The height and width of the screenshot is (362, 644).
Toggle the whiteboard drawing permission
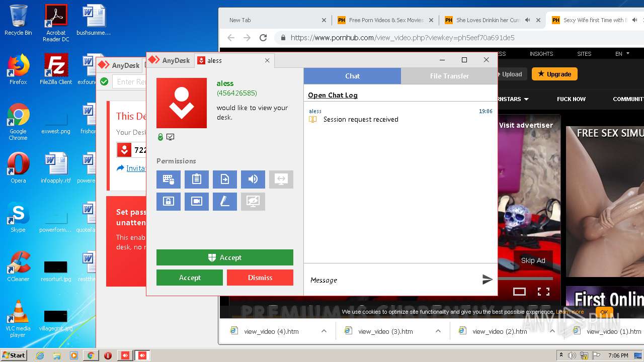coord(225,201)
